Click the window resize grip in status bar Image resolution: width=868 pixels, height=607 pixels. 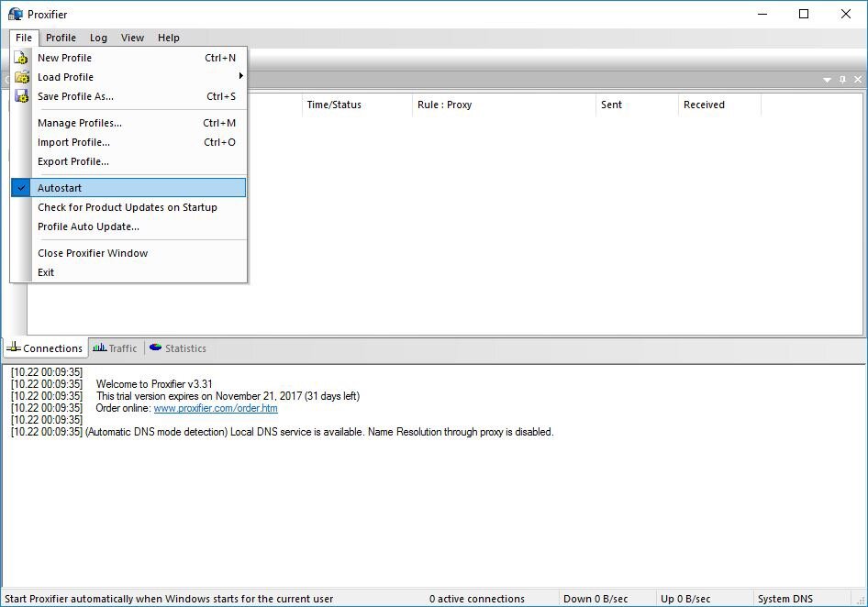click(861, 601)
